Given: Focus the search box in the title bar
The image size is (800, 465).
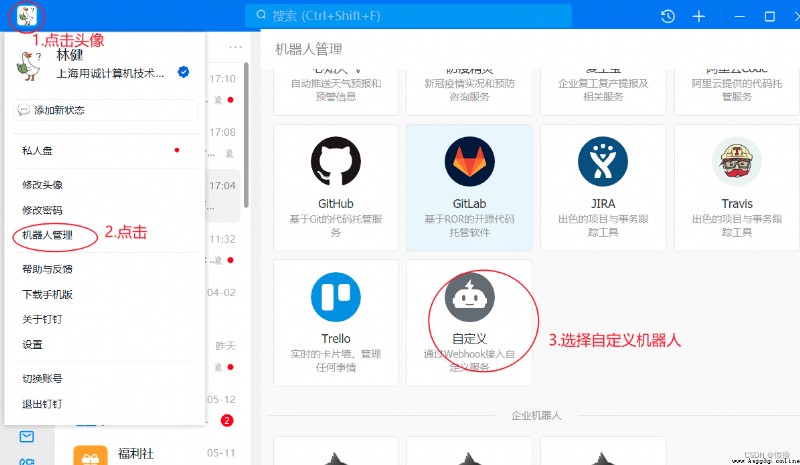Looking at the screenshot, I should (x=408, y=16).
